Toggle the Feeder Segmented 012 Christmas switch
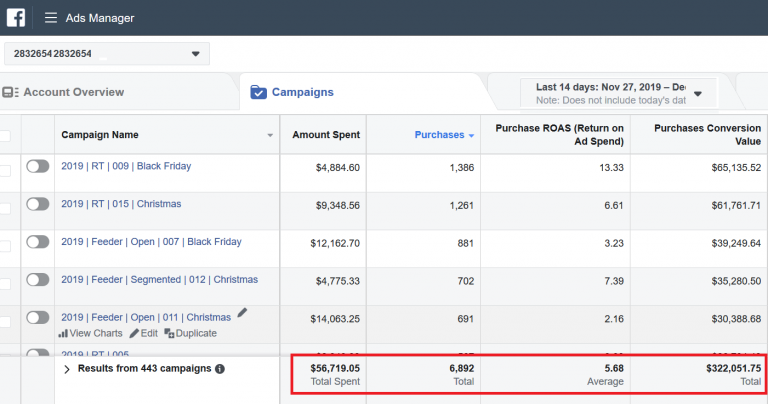768x404 pixels. point(38,280)
